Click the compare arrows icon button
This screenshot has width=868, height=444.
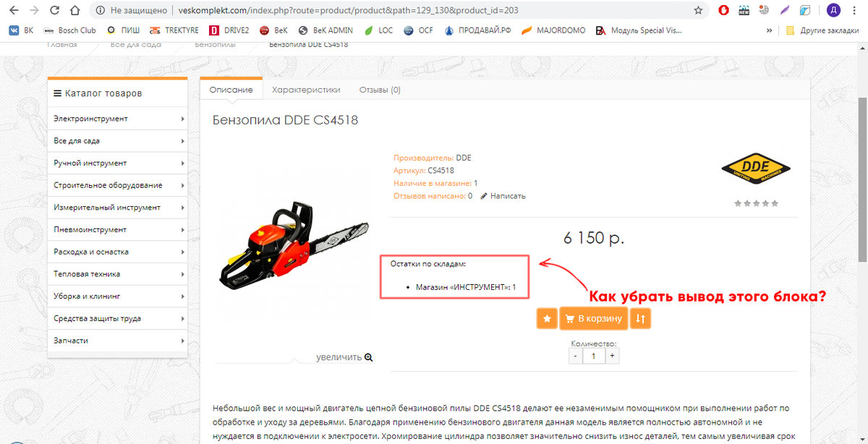click(641, 318)
